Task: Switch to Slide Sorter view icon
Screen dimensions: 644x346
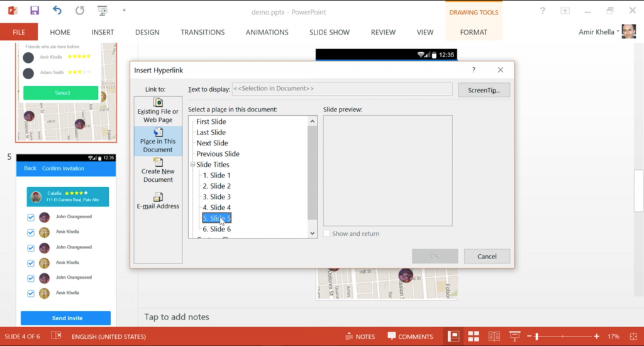Action: tap(474, 337)
